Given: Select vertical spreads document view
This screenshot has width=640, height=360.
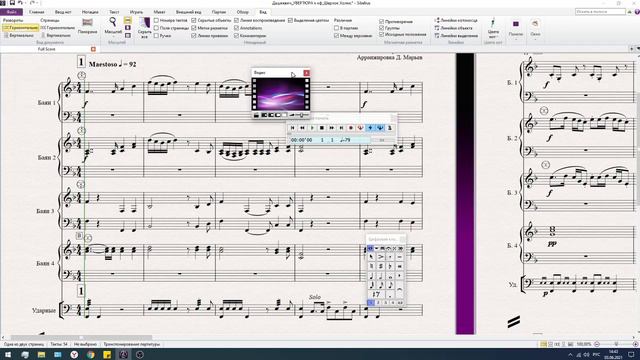Looking at the screenshot, I should click(20, 36).
